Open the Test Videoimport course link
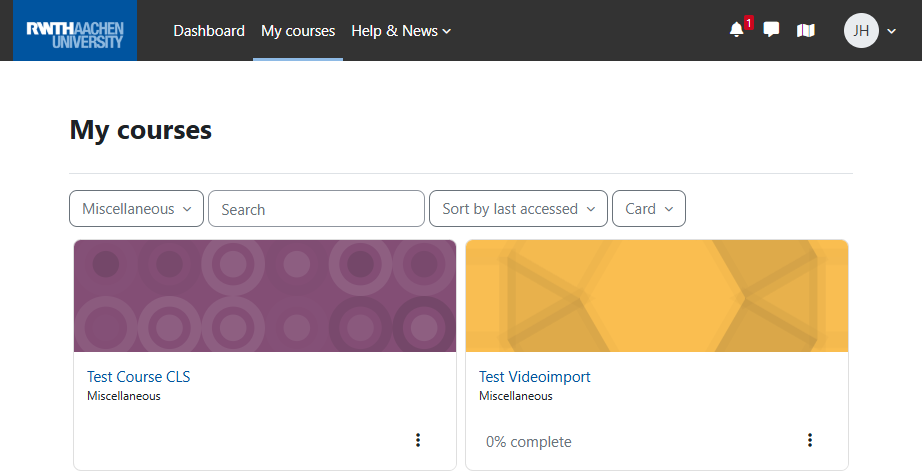This screenshot has height=472, width=922. [x=535, y=377]
